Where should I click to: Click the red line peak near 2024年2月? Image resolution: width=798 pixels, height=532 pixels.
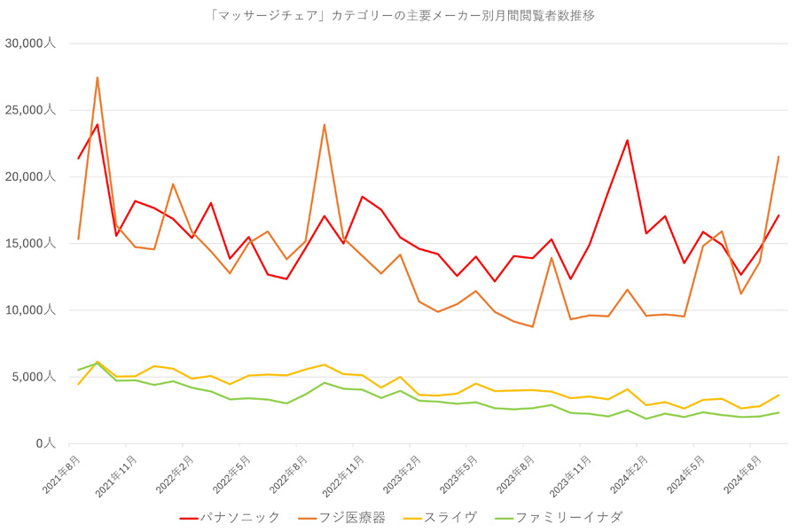(627, 140)
